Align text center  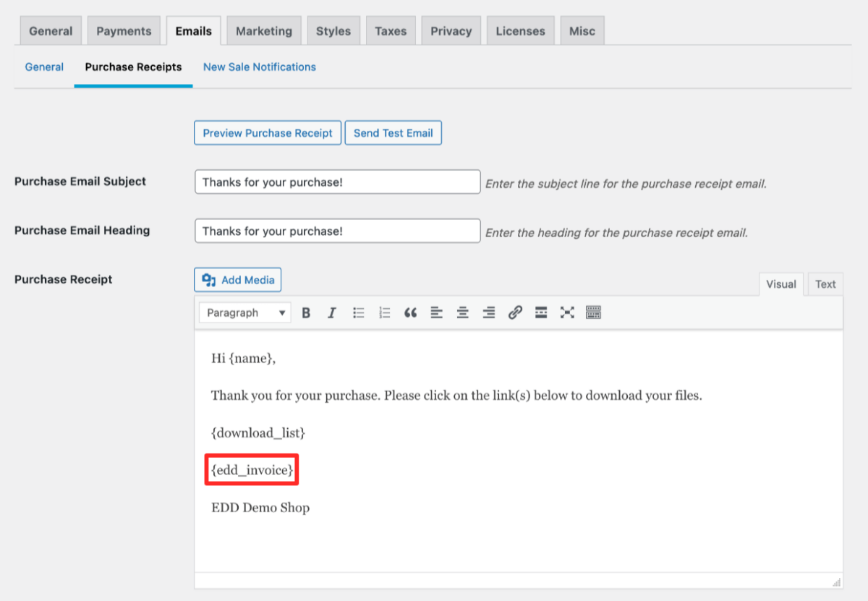click(462, 312)
